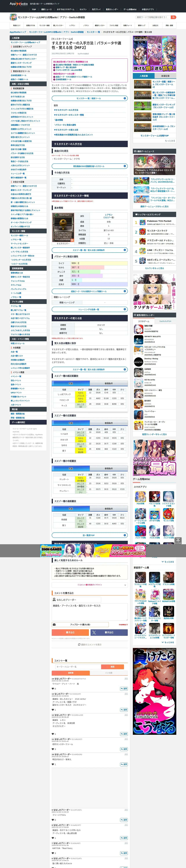Open the FGO攻略 game icon

tap(140, 496)
